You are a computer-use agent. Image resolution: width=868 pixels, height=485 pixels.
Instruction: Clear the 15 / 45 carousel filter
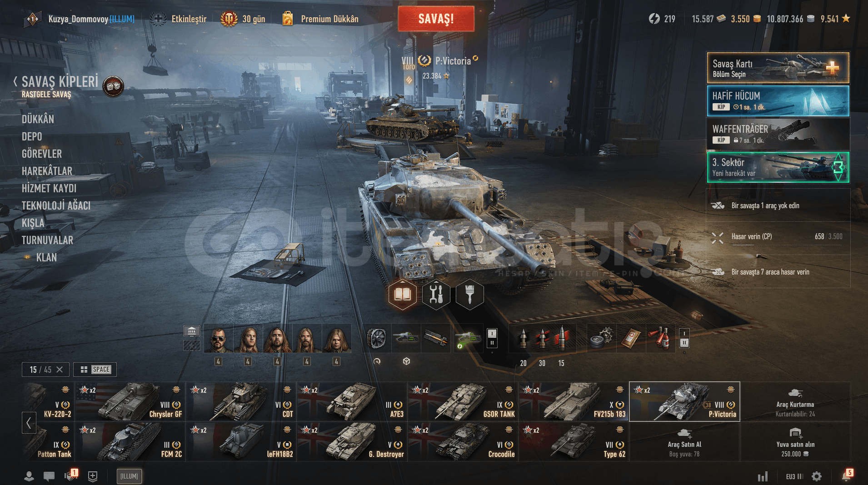[x=60, y=370]
